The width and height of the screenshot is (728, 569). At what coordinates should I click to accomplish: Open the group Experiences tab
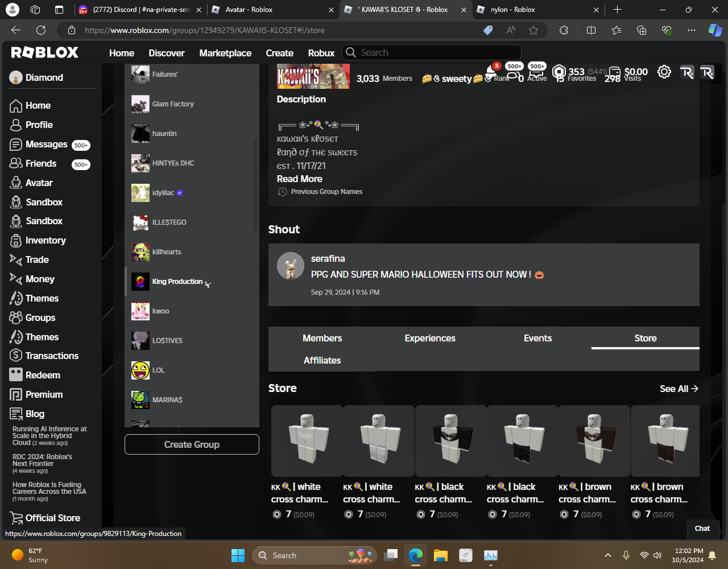point(430,338)
